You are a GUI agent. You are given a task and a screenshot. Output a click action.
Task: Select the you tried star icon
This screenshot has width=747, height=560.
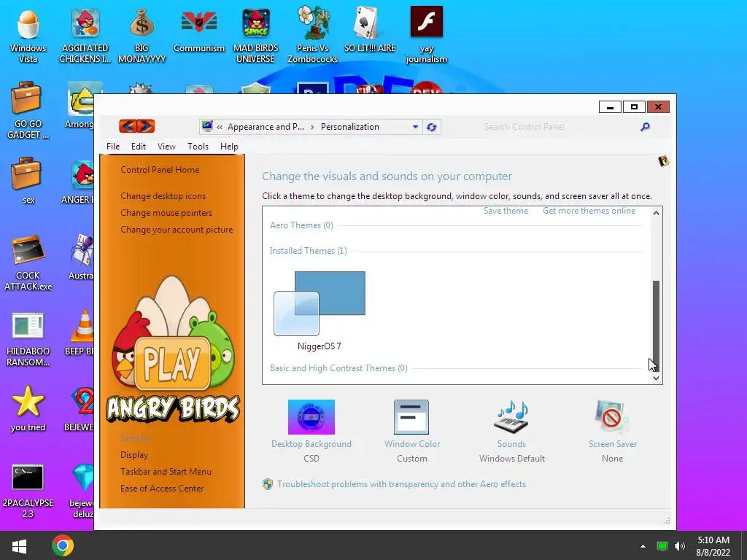(28, 408)
